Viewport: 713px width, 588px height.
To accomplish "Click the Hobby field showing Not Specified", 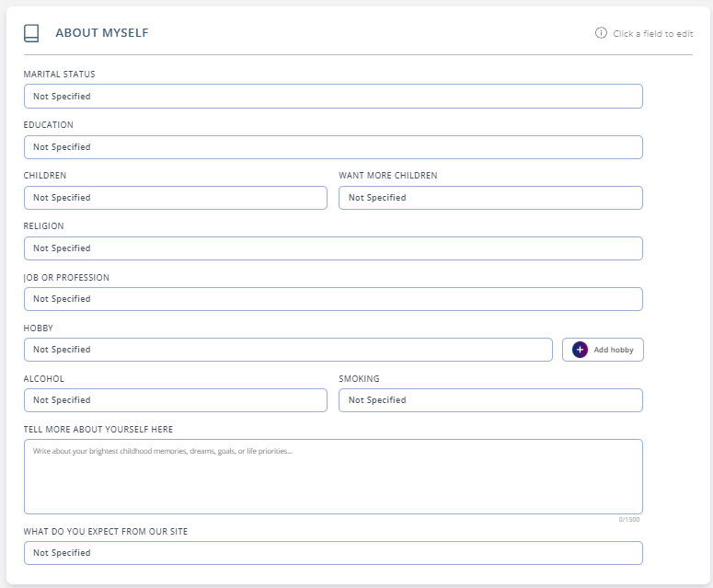I will pos(288,350).
